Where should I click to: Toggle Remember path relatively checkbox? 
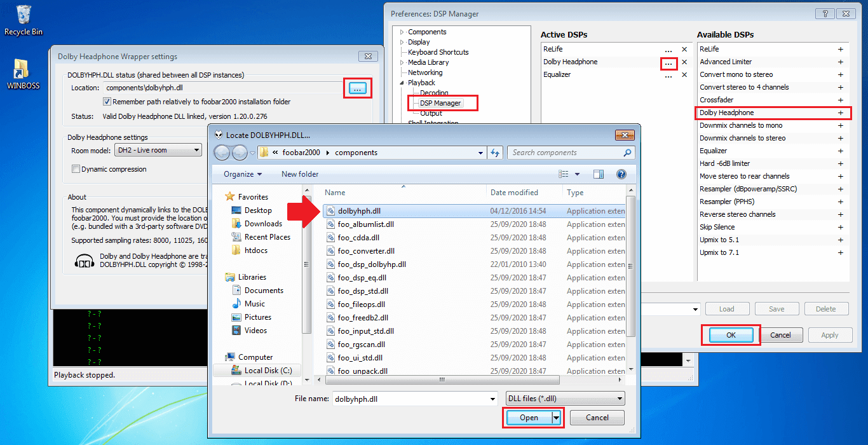click(107, 102)
